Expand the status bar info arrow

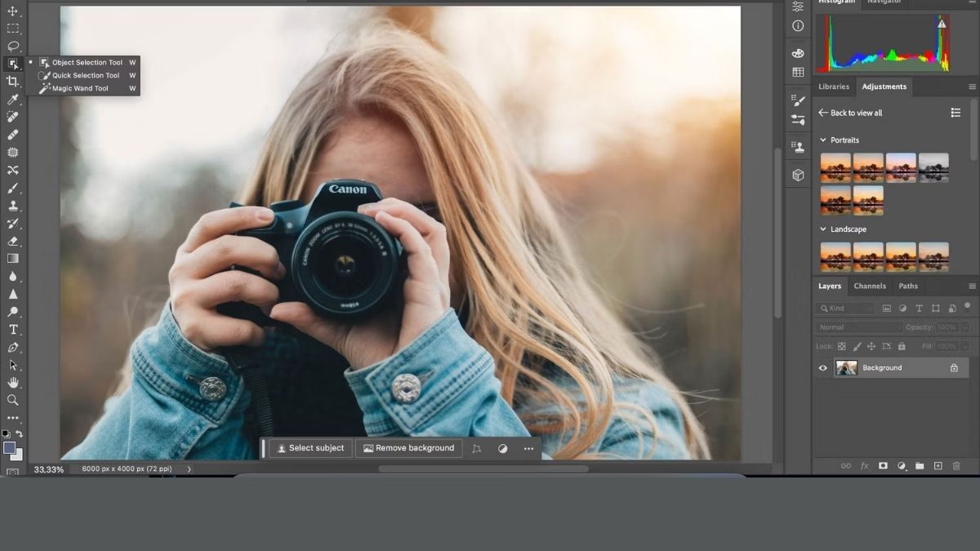pyautogui.click(x=189, y=469)
